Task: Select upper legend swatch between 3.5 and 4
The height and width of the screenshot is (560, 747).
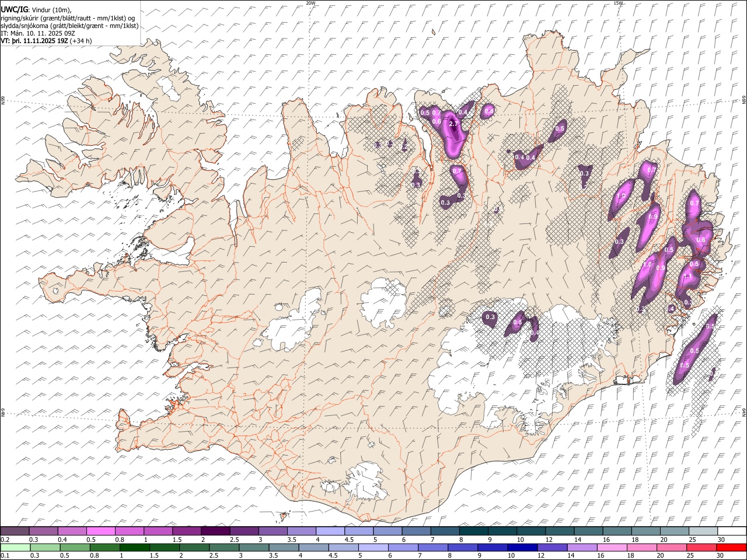Action: (x=301, y=531)
